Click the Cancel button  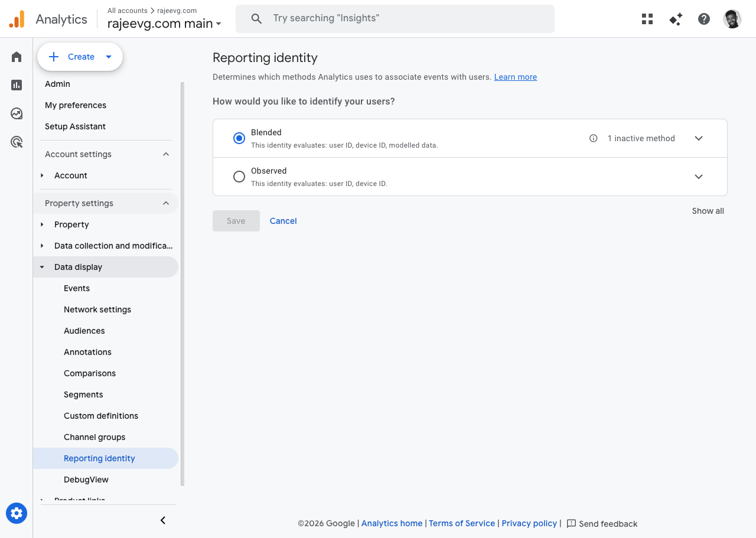[x=283, y=220]
